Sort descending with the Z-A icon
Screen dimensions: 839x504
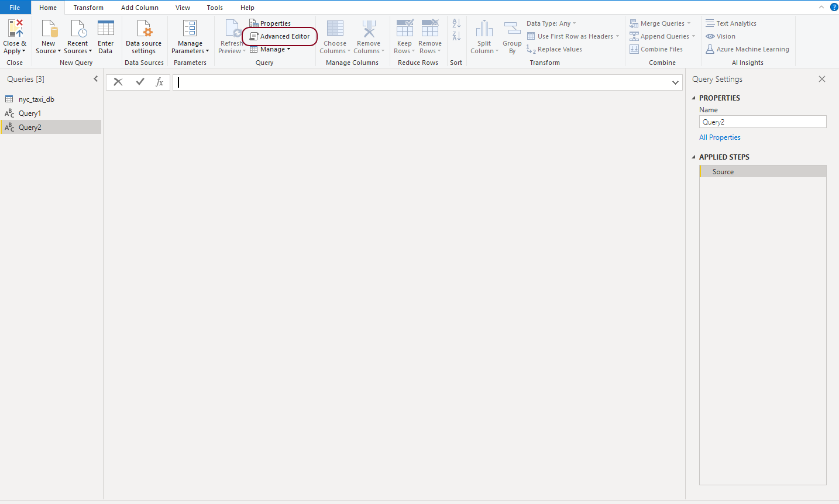tap(456, 36)
